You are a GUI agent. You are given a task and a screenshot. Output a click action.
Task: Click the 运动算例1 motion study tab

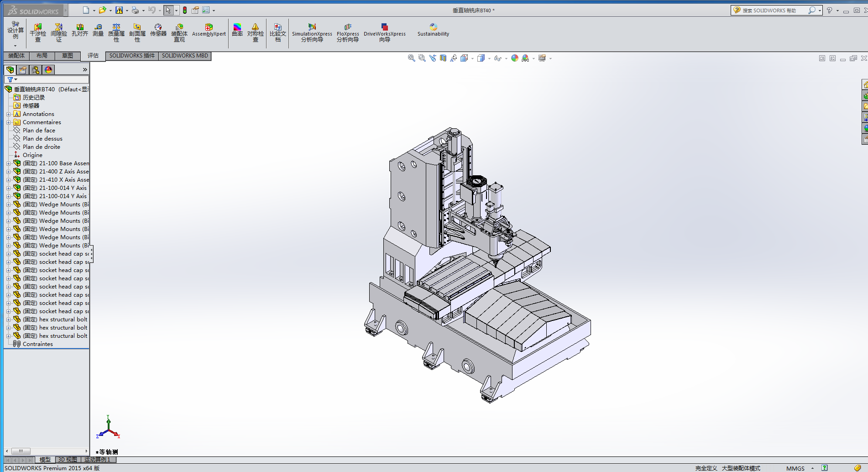coord(98,460)
